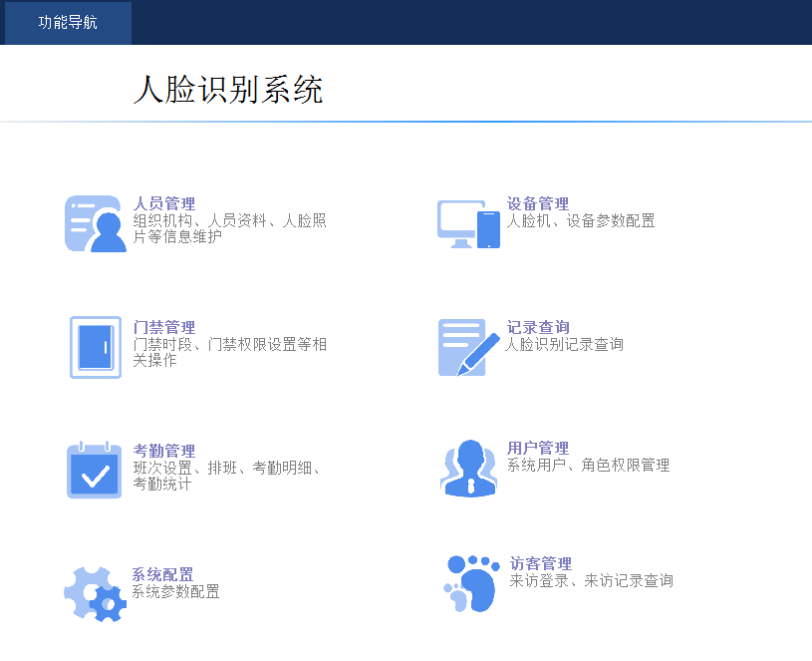
Task: Click the 访客管理 footprints icon
Action: pos(470,583)
